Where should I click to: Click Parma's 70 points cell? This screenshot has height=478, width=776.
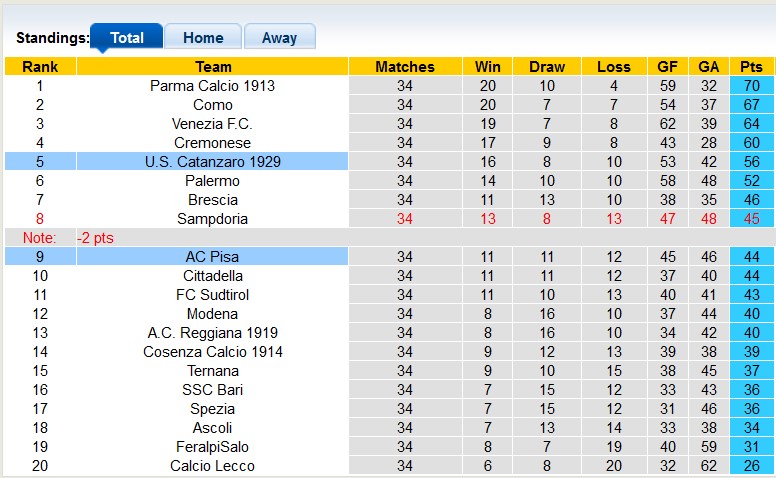tap(751, 86)
